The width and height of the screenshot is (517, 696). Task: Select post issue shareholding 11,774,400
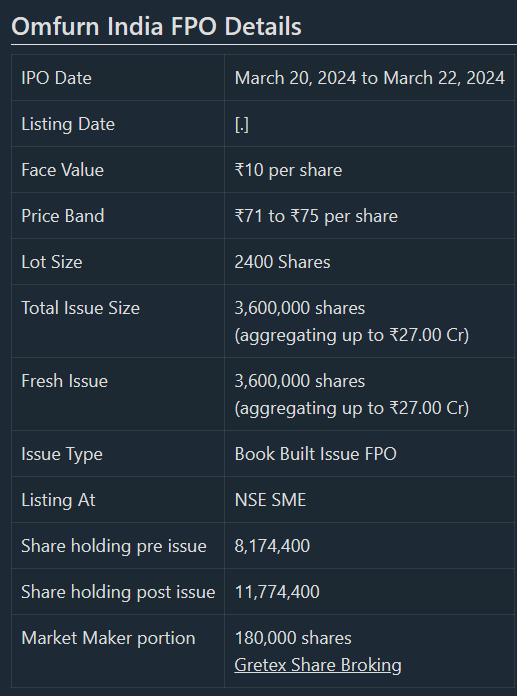(277, 592)
